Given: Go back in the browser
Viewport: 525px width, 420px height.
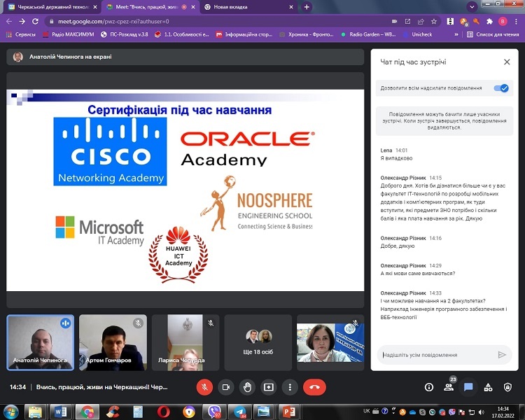Looking at the screenshot, I should pyautogui.click(x=9, y=22).
